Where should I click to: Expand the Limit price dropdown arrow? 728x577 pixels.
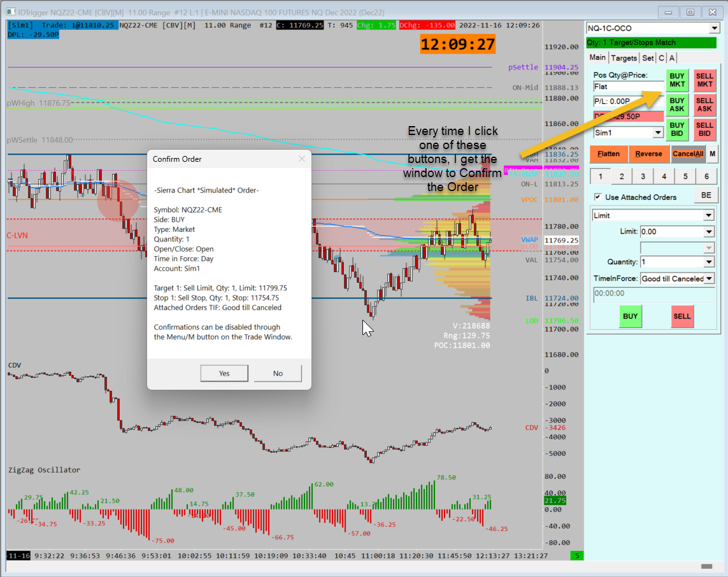[708, 232]
